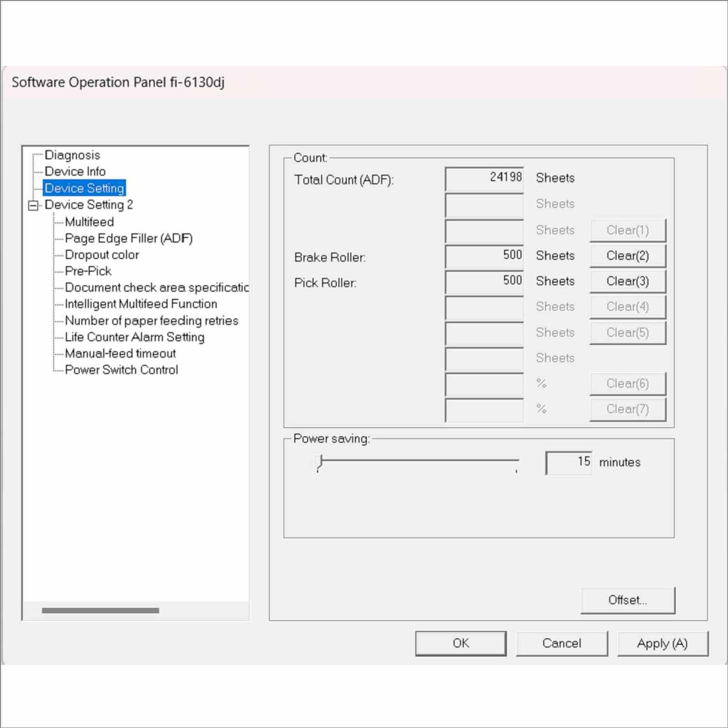Click Clear(2) for Brake Roller counter
Image resolution: width=728 pixels, height=728 pixels.
[x=628, y=256]
